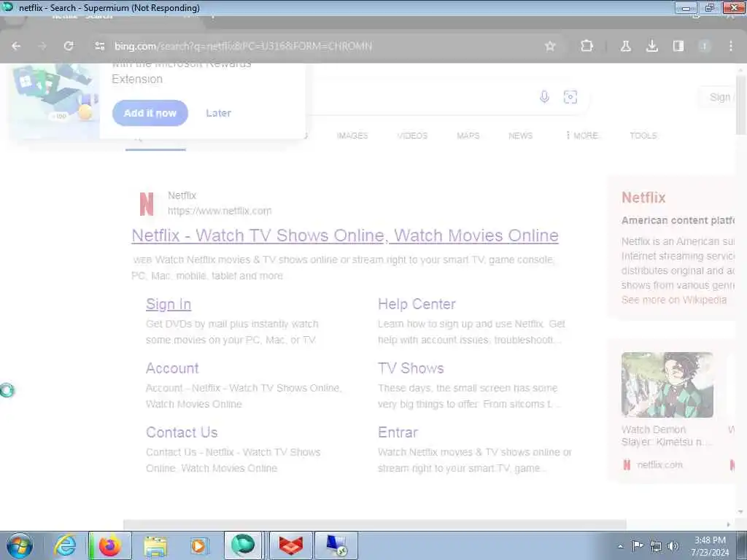Screen dimensions: 747x560
Task: Go back using the browser back arrow
Action: [x=16, y=46]
